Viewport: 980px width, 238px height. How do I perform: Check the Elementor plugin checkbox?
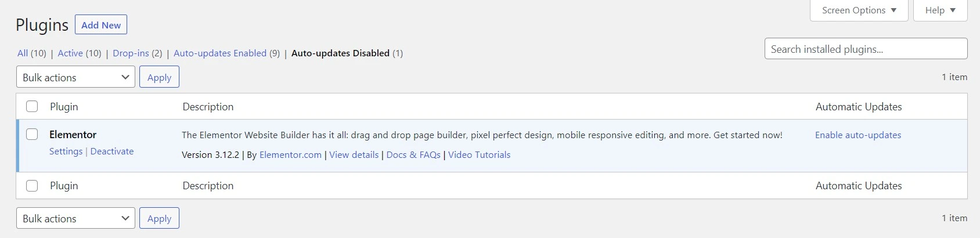click(x=32, y=134)
